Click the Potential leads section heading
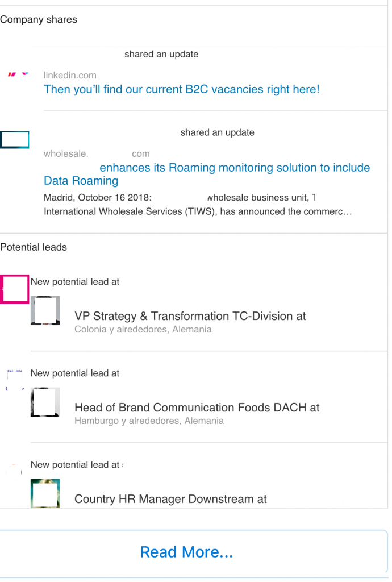The image size is (392, 582). coord(34,247)
